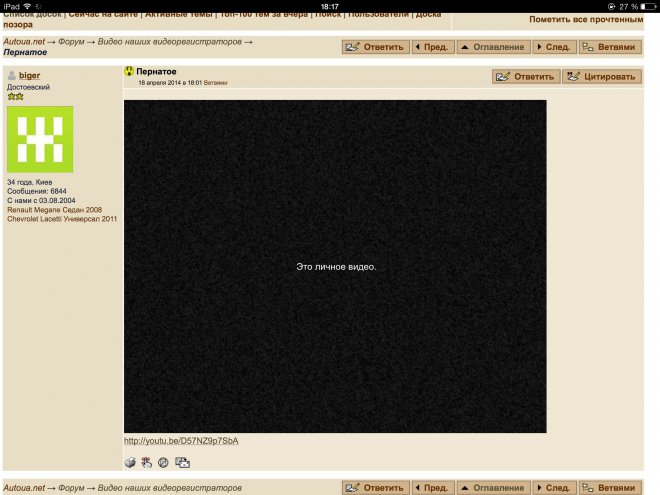660x495 pixels.
Task: Switch to top Ветвями threaded view
Action: (x=608, y=47)
